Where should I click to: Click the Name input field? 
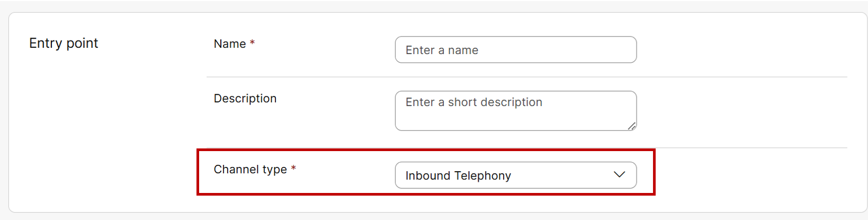click(x=515, y=50)
